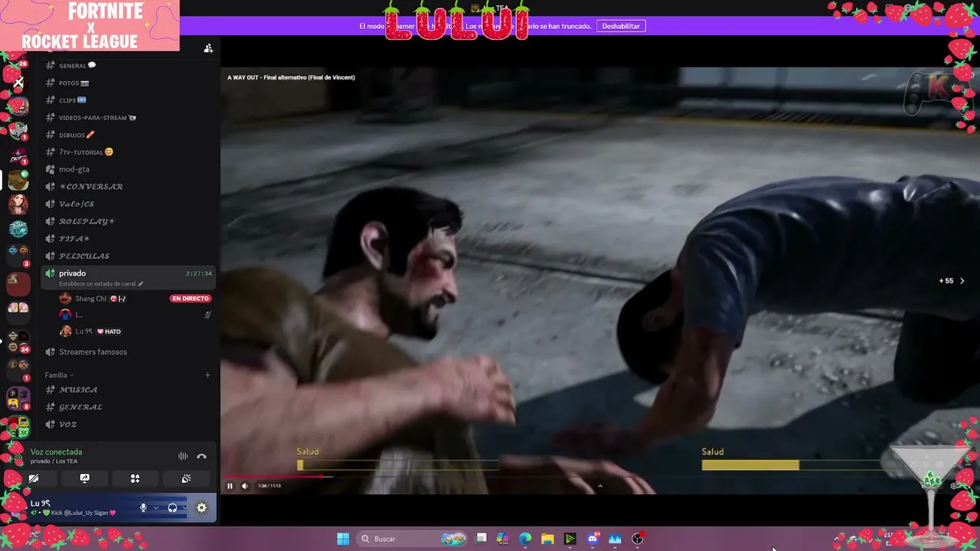Click the invite members icon
The image size is (980, 551).
[208, 48]
